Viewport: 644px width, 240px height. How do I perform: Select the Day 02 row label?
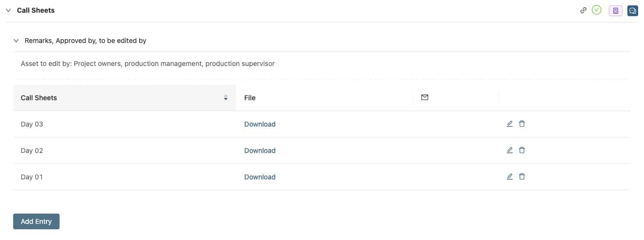32,151
